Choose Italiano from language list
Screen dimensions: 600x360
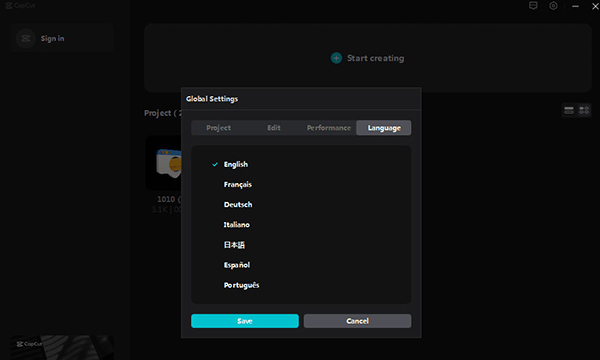[236, 225]
